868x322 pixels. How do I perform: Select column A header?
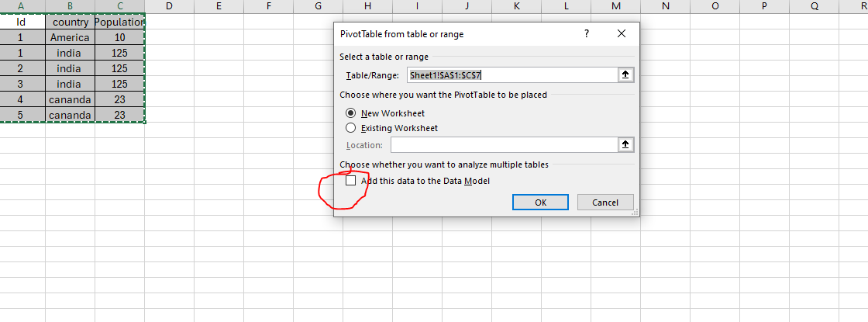21,7
